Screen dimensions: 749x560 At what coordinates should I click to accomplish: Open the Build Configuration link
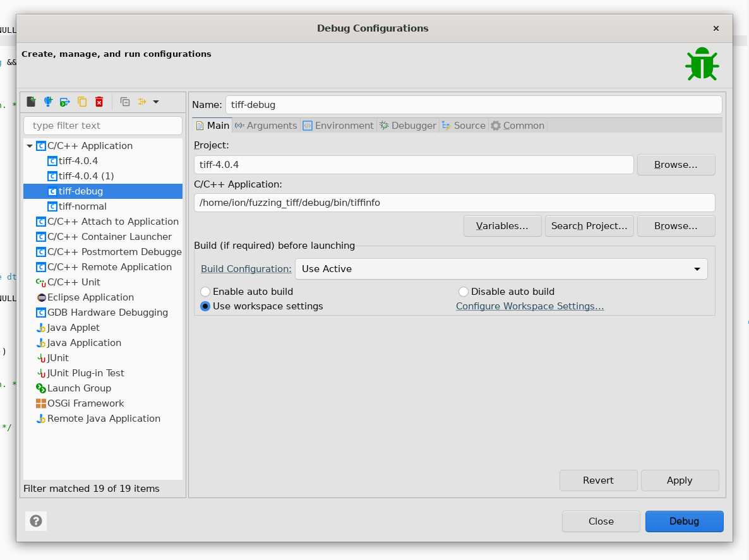point(246,269)
